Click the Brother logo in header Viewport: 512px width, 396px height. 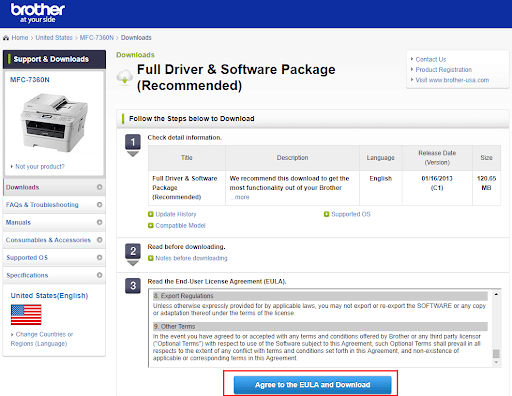pos(38,13)
